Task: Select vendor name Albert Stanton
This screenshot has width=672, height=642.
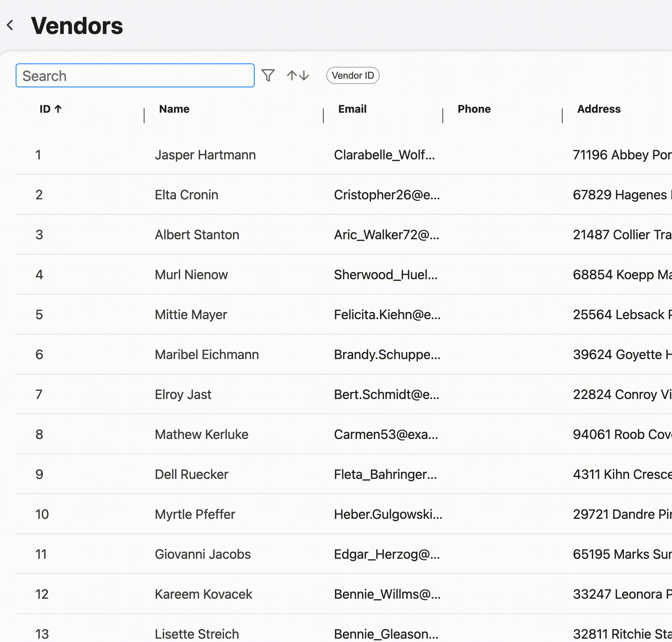Action: [197, 235]
